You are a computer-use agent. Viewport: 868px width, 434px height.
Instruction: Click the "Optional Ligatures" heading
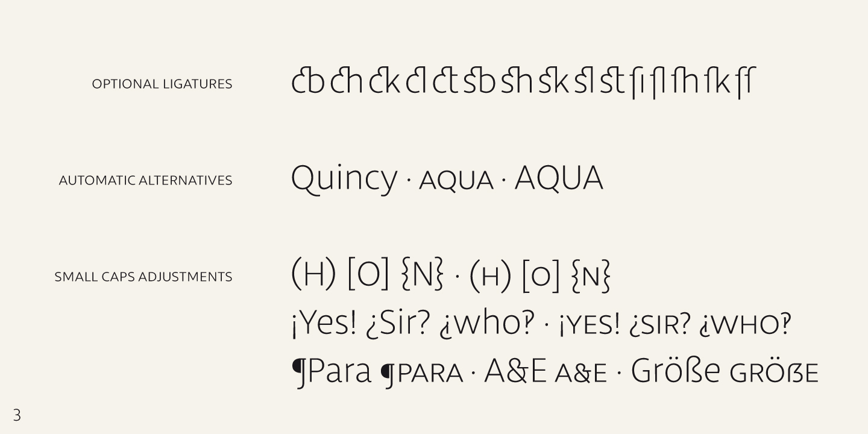(162, 84)
